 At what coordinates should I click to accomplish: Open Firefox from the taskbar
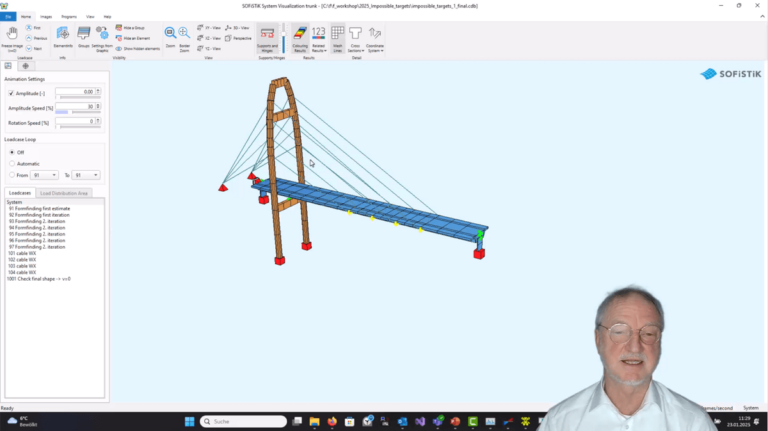332,421
